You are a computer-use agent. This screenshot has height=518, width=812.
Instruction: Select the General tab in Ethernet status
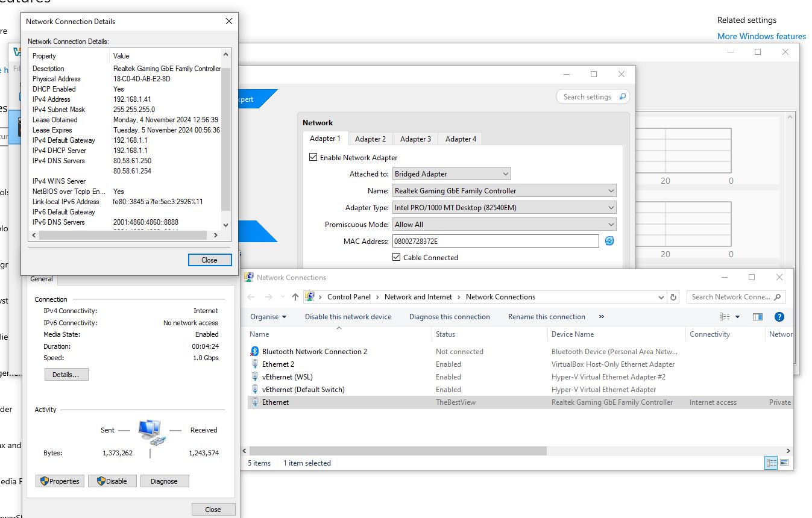click(41, 278)
